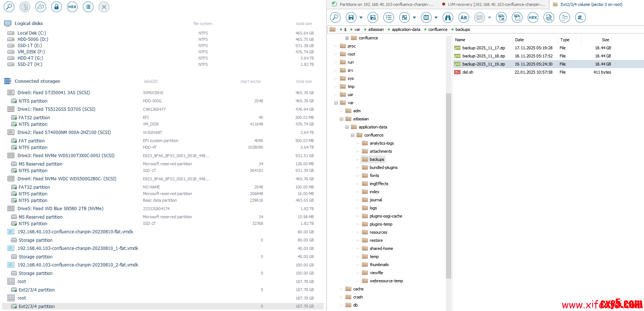This screenshot has width=644, height=311.
Task: Click the padlock icon in left toolbar
Action: (56, 7)
